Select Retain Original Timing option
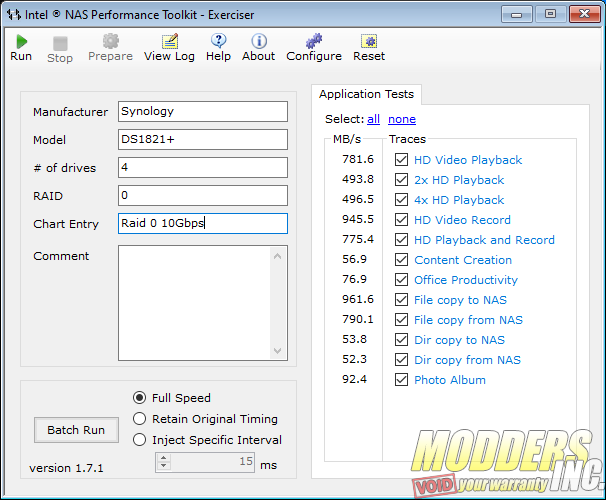Image resolution: width=606 pixels, height=500 pixels. click(140, 418)
